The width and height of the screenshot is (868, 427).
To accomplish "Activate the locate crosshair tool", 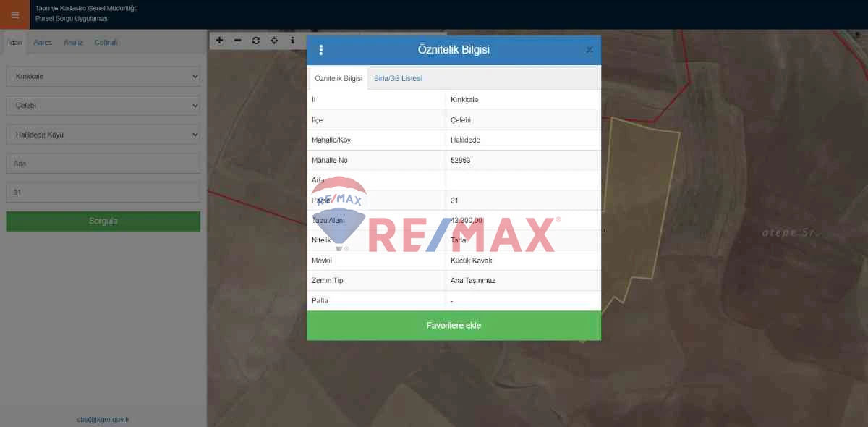I will (274, 41).
